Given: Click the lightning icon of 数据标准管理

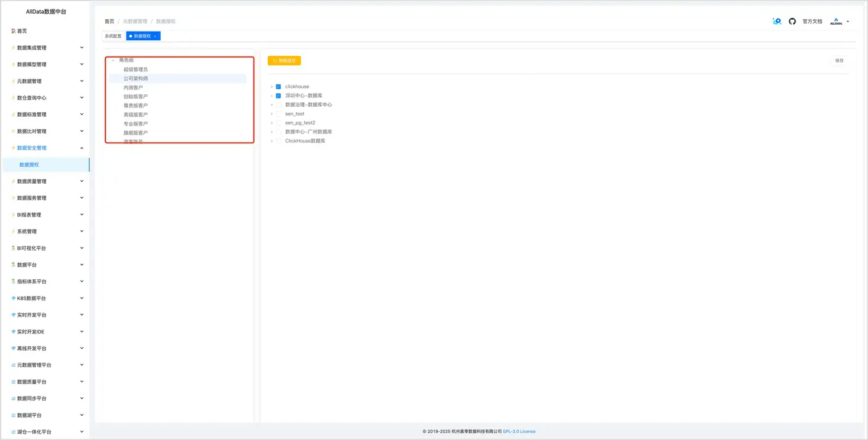Looking at the screenshot, I should (x=13, y=115).
